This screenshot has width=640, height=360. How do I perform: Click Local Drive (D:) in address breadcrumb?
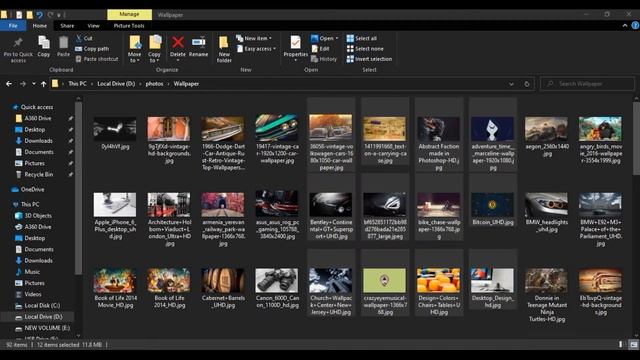point(116,84)
